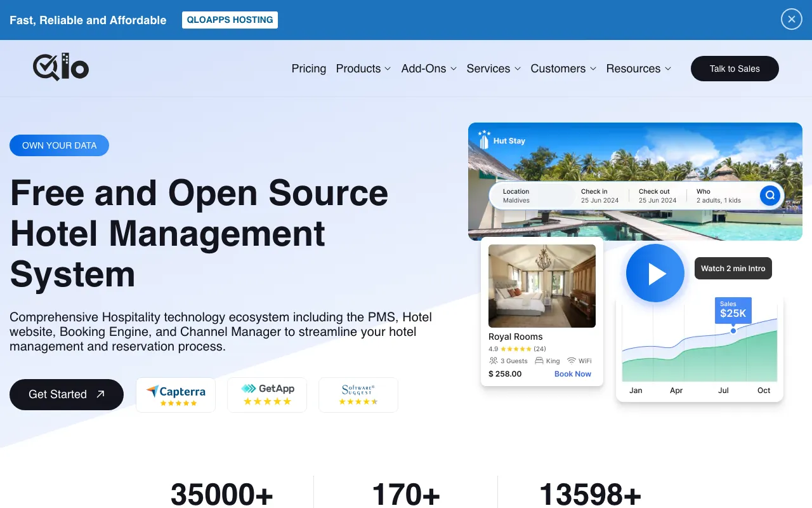Screen dimensions: 812x508
Task: Open the Software Suggest rating badge
Action: 358,395
